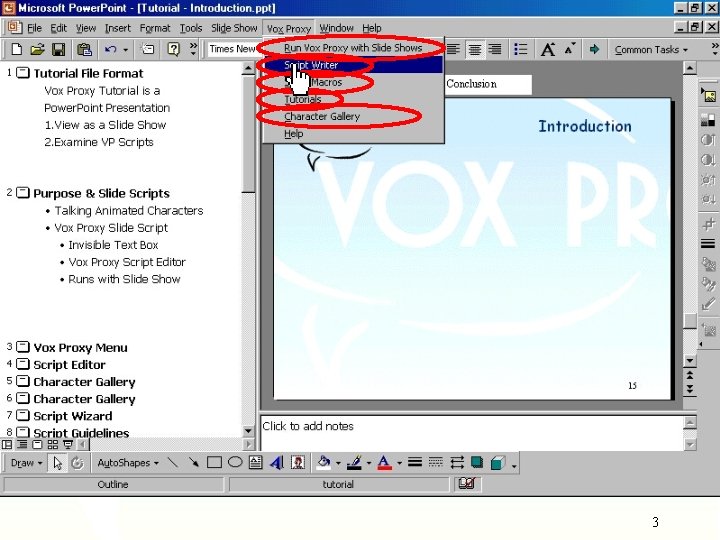Open a file using the Open folder icon

coord(37,49)
